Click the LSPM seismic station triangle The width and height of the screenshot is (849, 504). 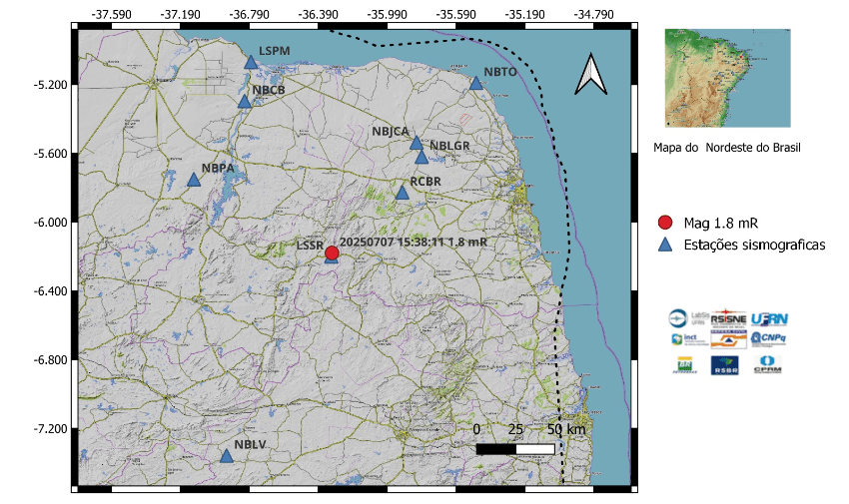tap(251, 62)
